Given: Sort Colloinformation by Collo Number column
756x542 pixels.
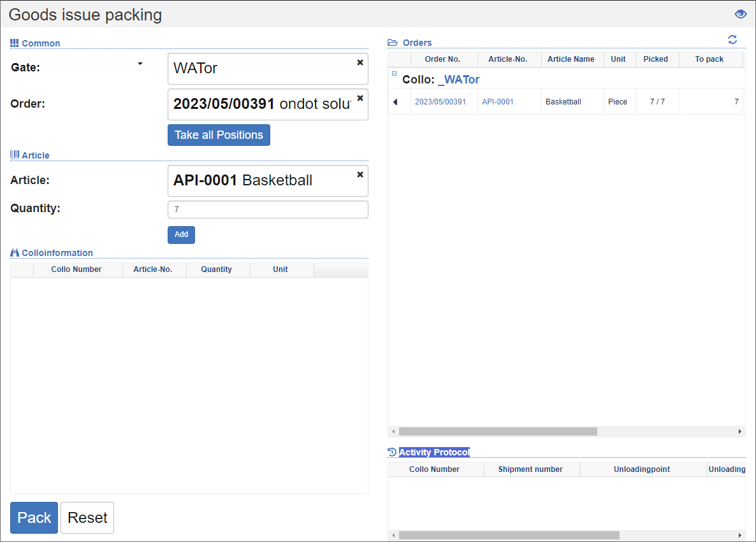Looking at the screenshot, I should pos(76,269).
